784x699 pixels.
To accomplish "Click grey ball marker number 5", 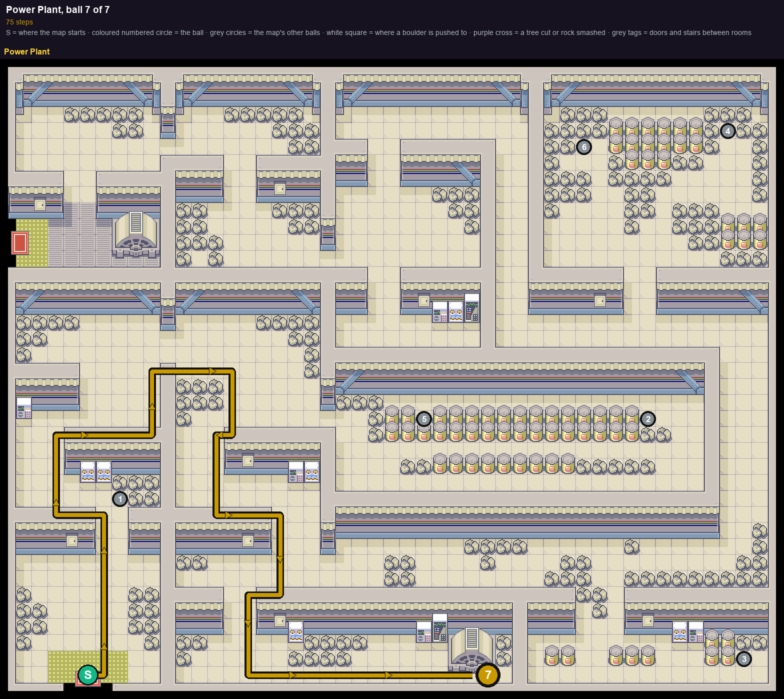I will (x=424, y=419).
